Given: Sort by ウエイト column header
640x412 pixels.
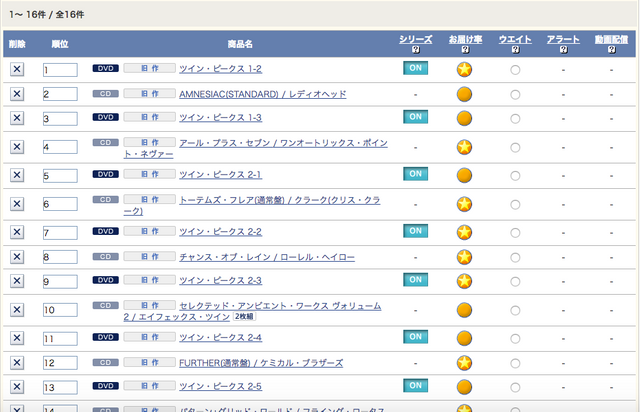Looking at the screenshot, I should pyautogui.click(x=515, y=39).
